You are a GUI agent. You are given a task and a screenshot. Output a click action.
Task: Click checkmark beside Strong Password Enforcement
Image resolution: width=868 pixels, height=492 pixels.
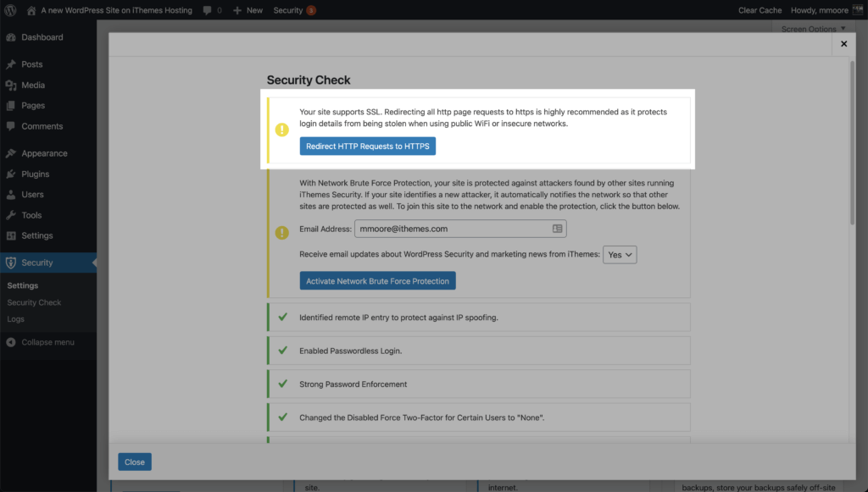click(282, 384)
